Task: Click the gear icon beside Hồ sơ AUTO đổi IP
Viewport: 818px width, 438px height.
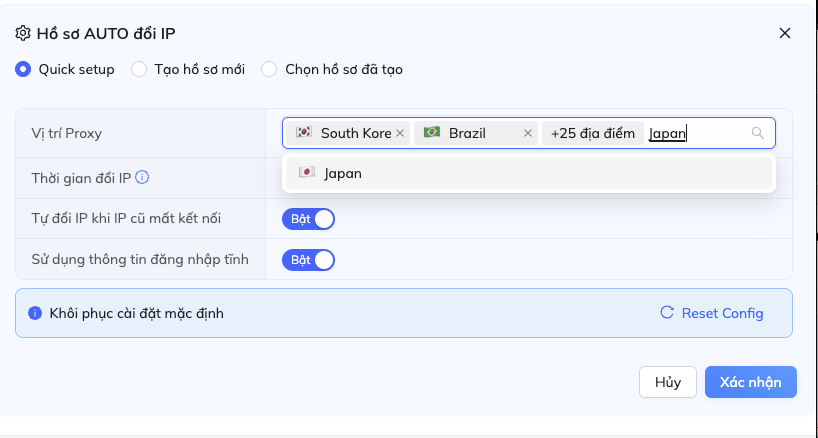Action: (23, 33)
